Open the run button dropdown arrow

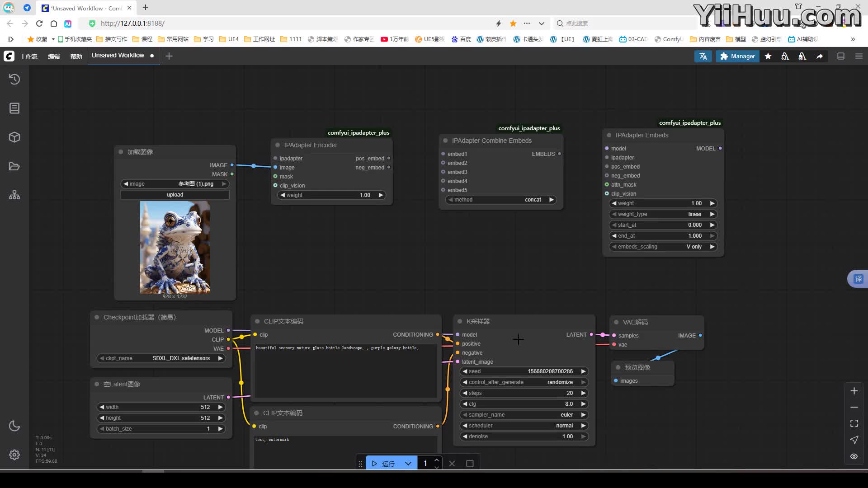[x=408, y=464]
